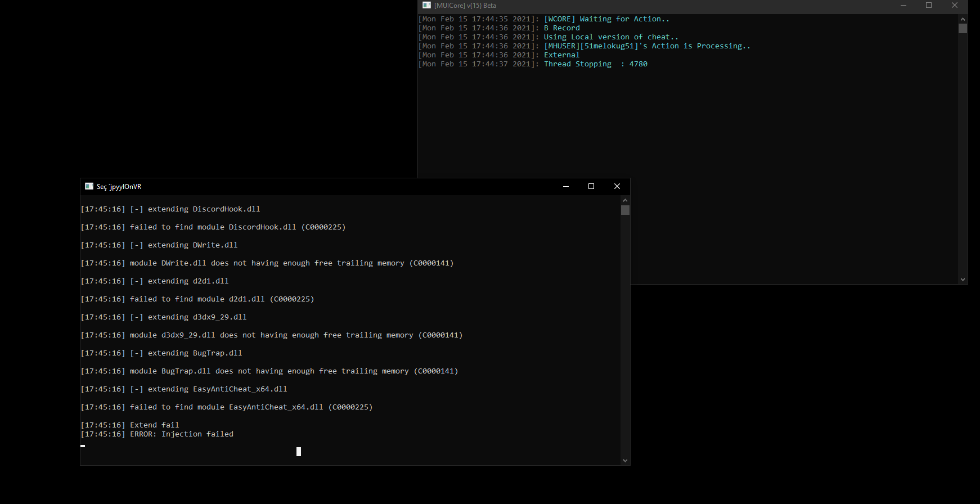Click the MUICore console window icon
Image resolution: width=980 pixels, height=504 pixels.
point(426,5)
